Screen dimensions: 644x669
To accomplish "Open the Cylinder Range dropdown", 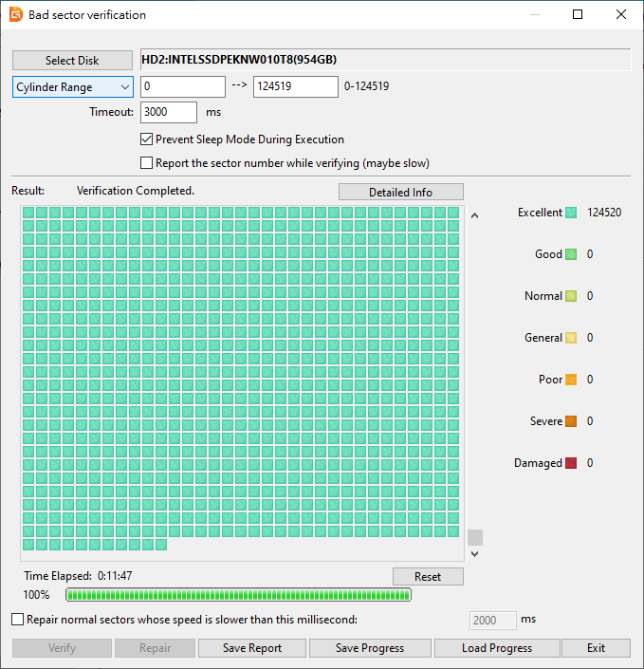I will (x=73, y=87).
